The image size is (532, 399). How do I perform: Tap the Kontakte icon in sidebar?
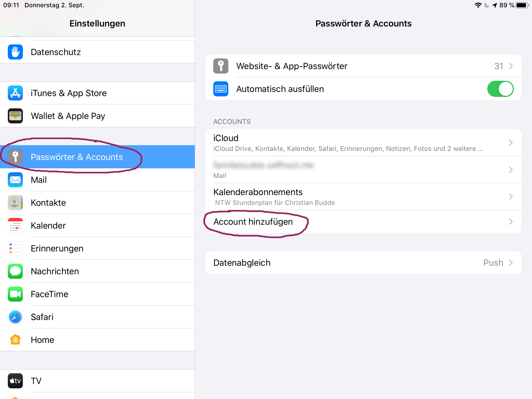point(15,203)
